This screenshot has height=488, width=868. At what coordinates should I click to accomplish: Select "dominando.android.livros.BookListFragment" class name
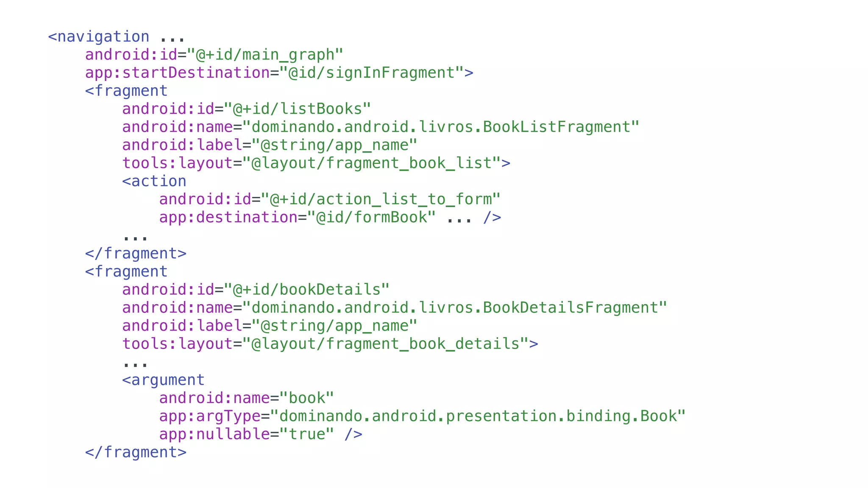pos(441,127)
